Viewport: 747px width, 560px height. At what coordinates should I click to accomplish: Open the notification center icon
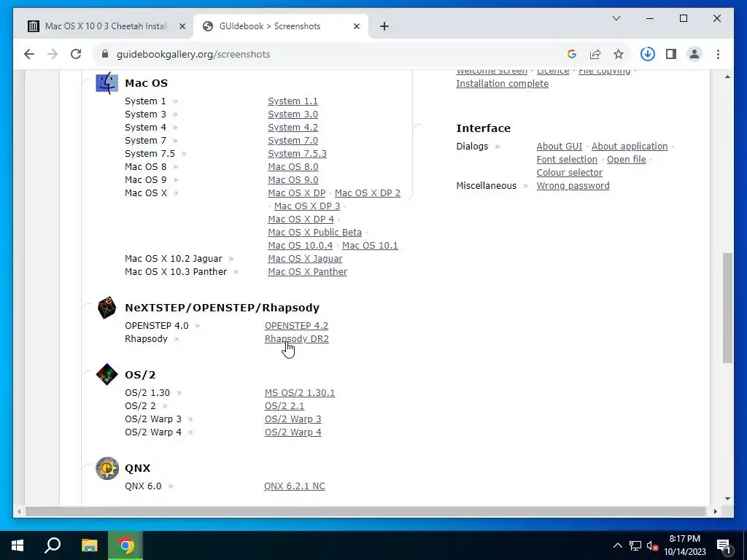point(724,545)
